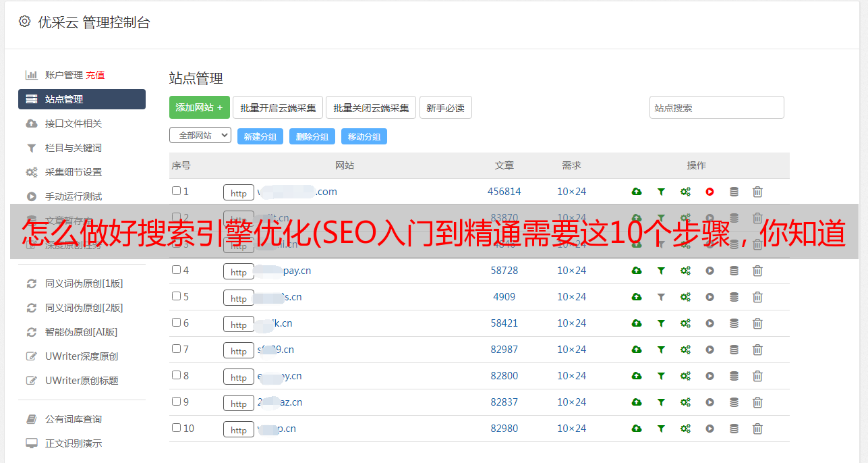
Task: Click cloud upload icon in row 4
Action: click(x=637, y=271)
